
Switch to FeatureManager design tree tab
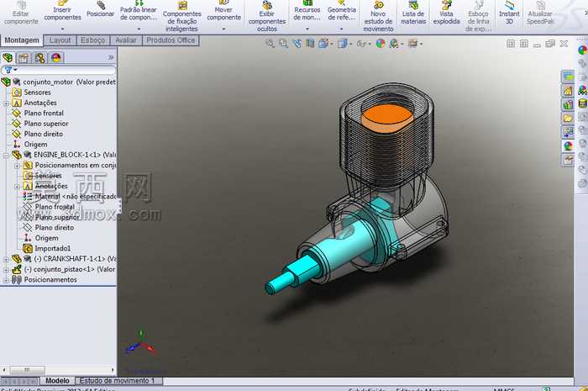pos(8,57)
